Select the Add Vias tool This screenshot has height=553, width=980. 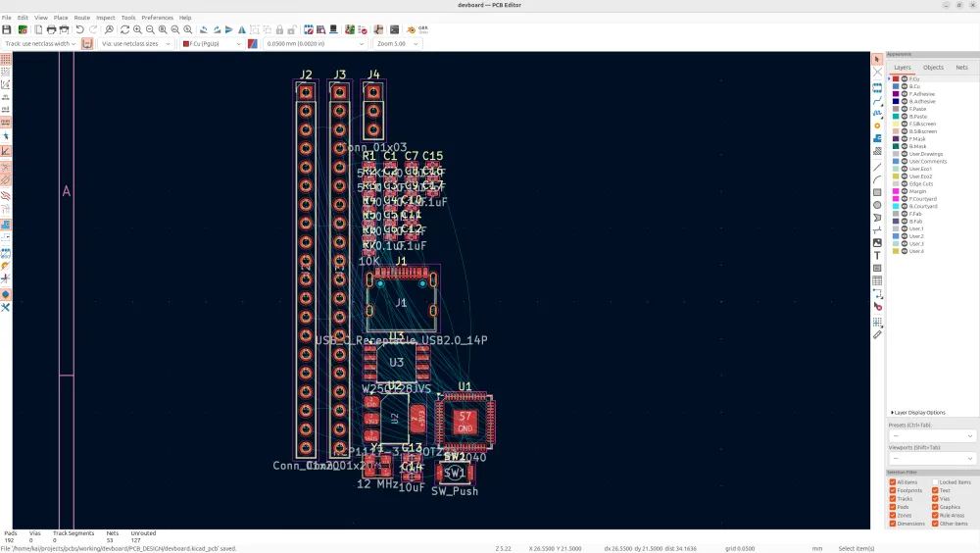(877, 126)
